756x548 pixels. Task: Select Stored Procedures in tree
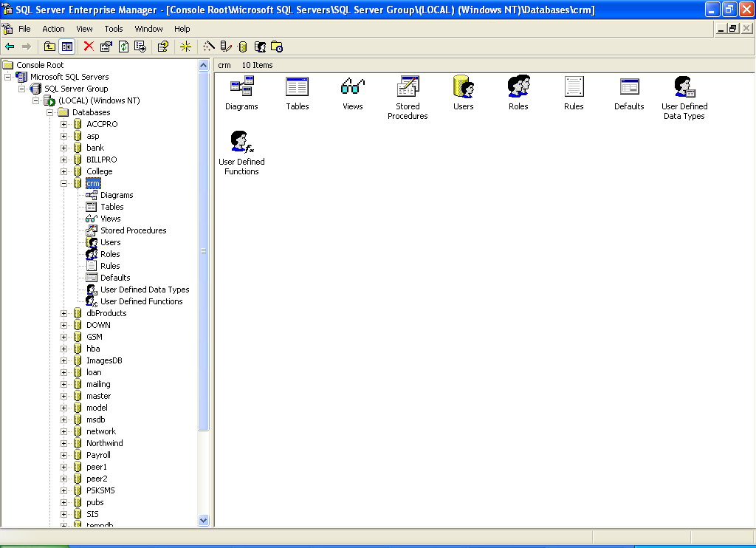tap(133, 230)
